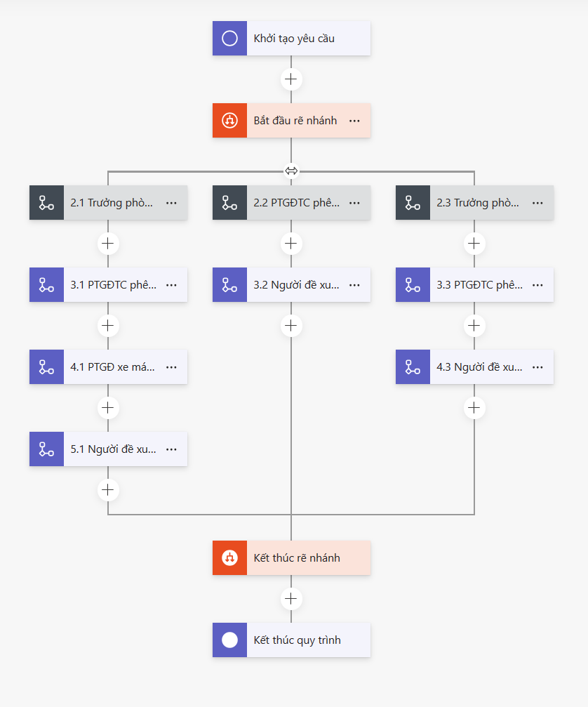This screenshot has width=588, height=707.
Task: Click the orange branch icon on Bắt đầu rẽ nhánh
Action: pyautogui.click(x=229, y=121)
